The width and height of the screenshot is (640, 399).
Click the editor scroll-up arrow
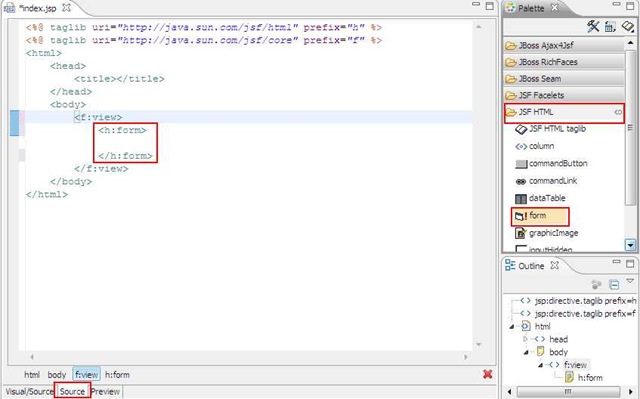(479, 27)
